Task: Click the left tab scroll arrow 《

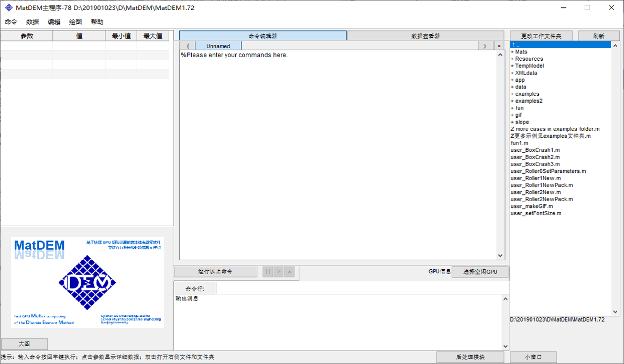Action: coord(188,46)
